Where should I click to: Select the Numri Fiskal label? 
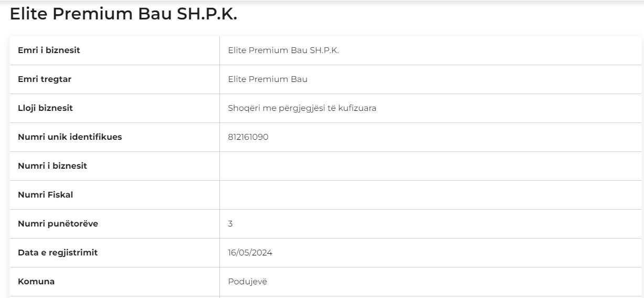(x=45, y=195)
